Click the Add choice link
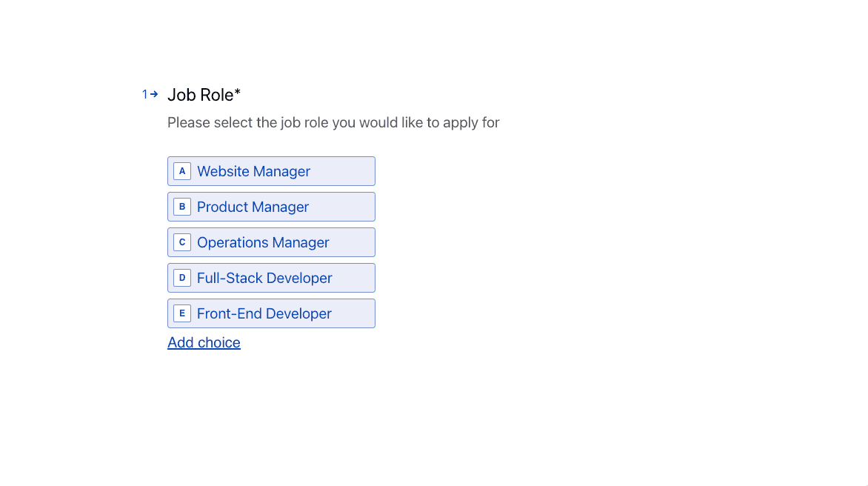The image size is (868, 486). click(x=204, y=342)
